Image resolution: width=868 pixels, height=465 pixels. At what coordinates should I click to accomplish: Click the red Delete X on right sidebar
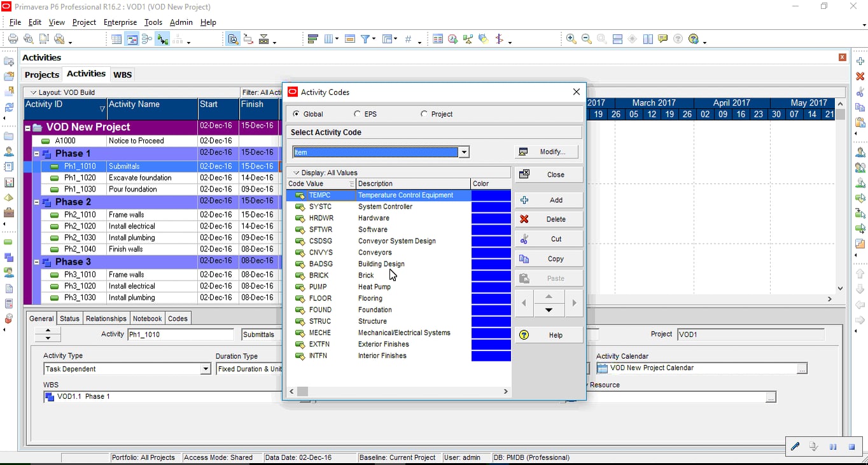(x=860, y=76)
